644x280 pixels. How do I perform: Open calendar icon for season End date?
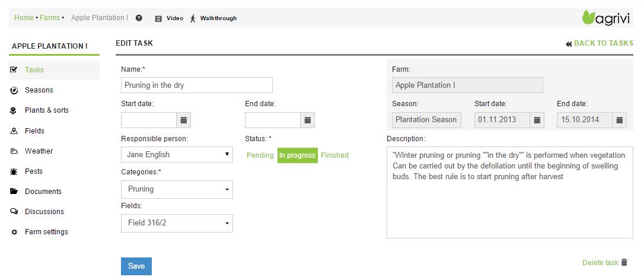(620, 120)
